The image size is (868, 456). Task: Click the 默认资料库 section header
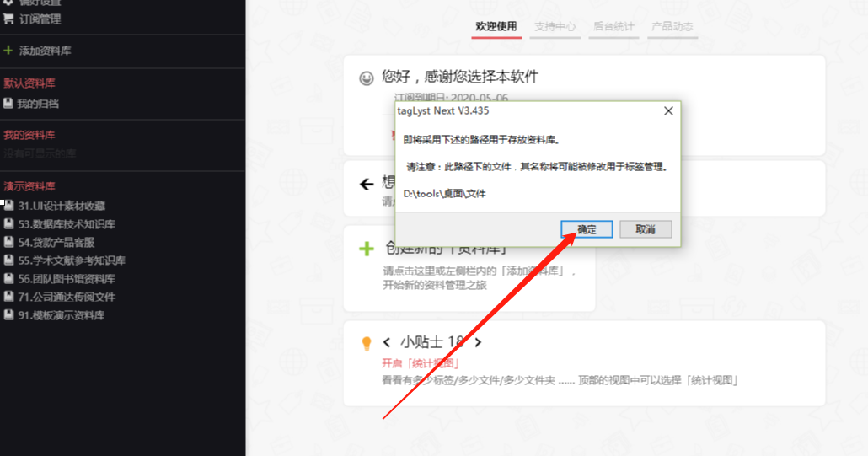coord(29,83)
